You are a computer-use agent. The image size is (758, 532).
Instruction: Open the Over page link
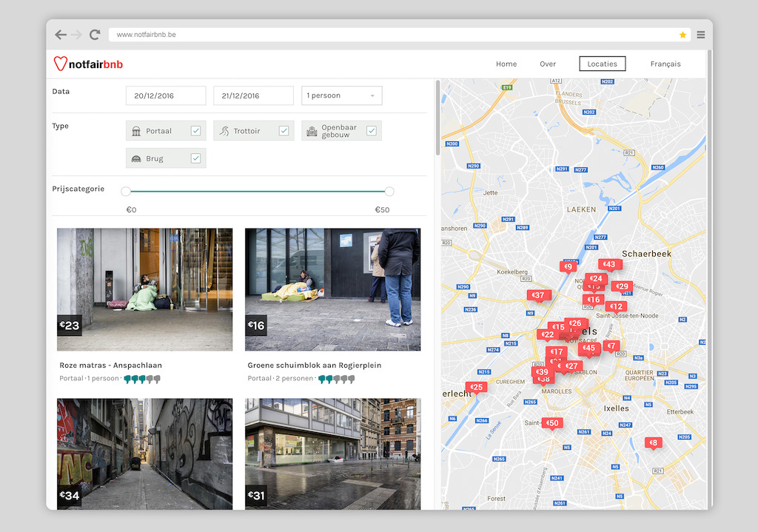(548, 64)
